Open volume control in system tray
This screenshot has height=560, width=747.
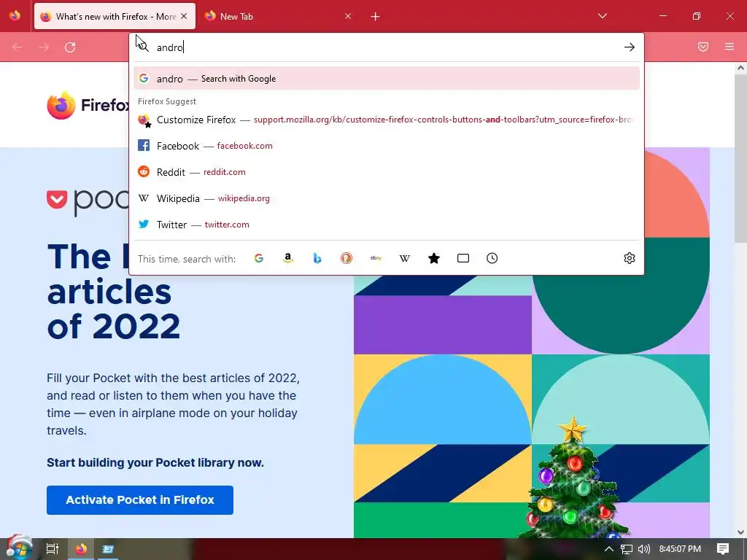[x=644, y=549]
